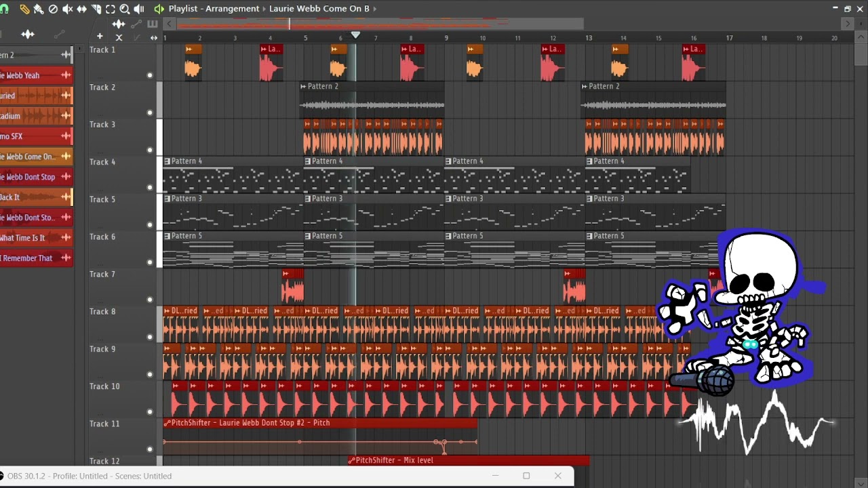Select the 'ern 2' pattern picker item
Screen dimensions: 868x488
tap(37, 55)
